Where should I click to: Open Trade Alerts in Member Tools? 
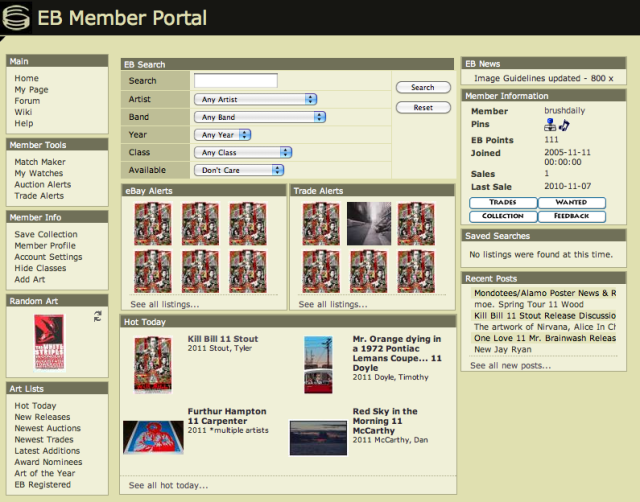tap(39, 195)
